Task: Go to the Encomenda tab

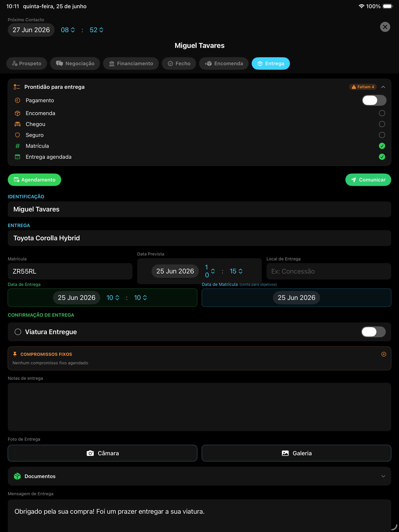Action: pyautogui.click(x=224, y=63)
